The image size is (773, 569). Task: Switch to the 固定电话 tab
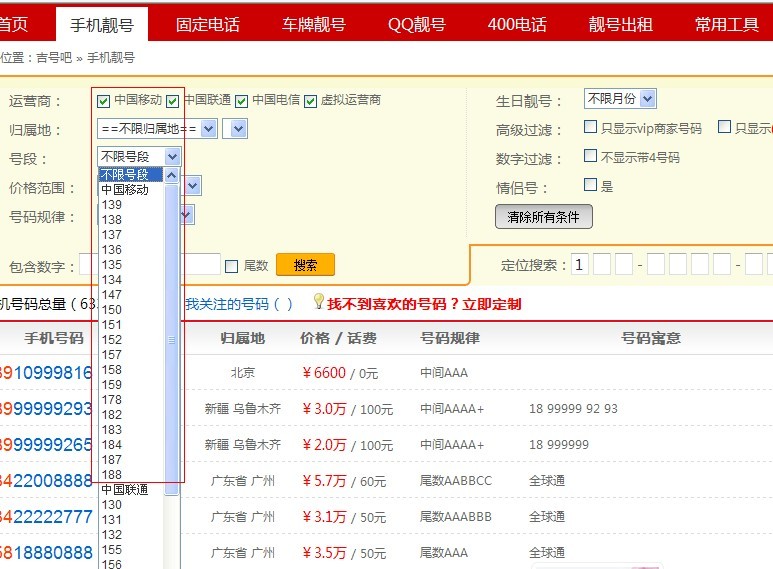[207, 24]
